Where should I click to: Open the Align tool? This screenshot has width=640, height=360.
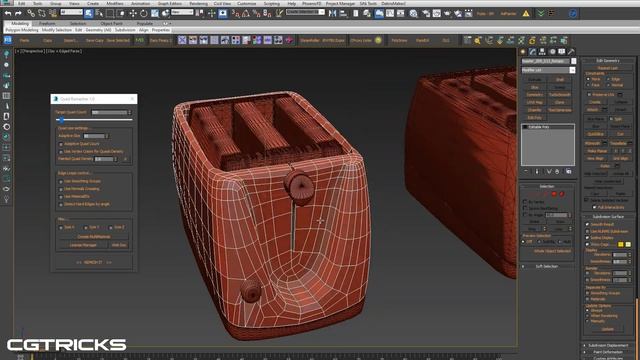tap(343, 13)
